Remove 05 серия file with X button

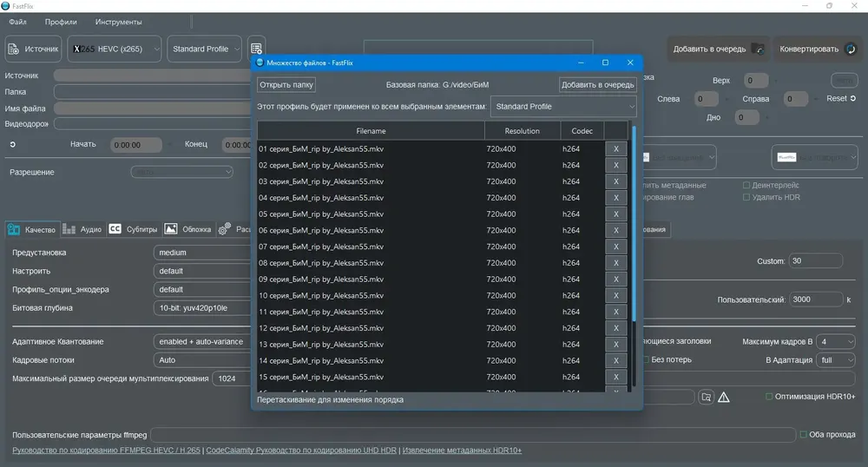(615, 214)
